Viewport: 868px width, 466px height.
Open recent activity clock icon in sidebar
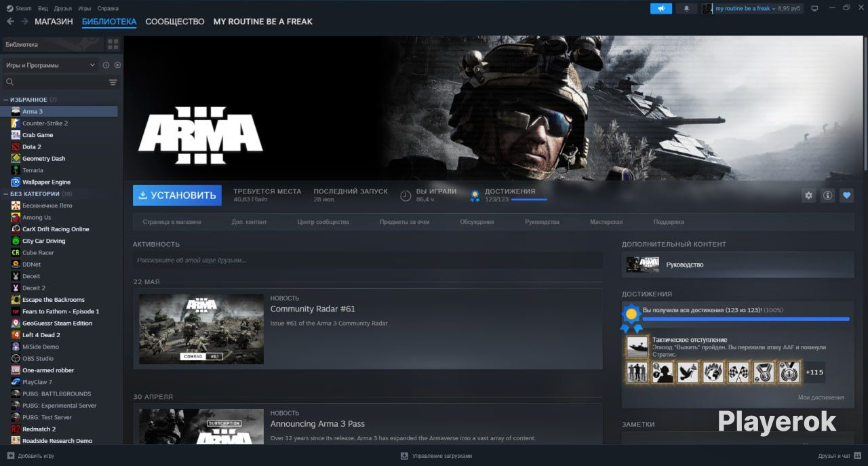106,65
